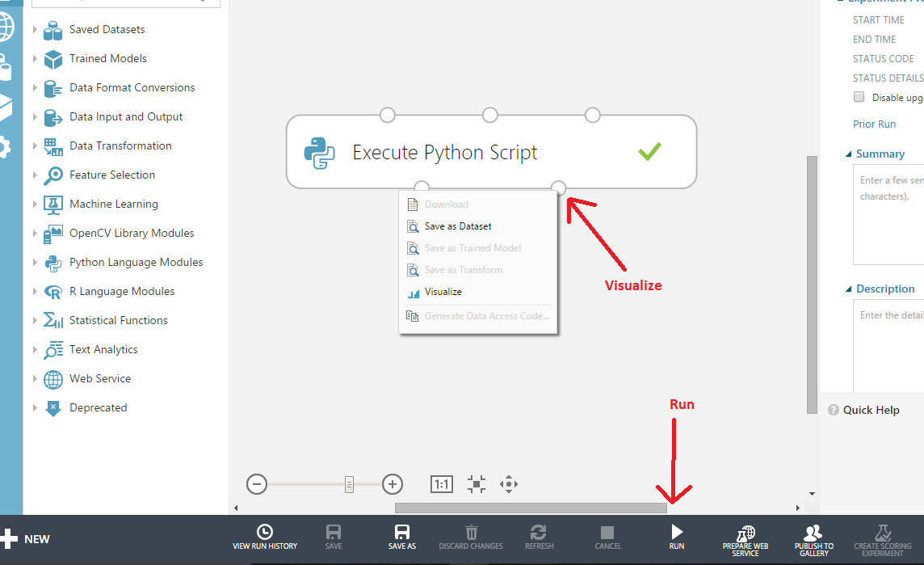Click Save as Transform entry
This screenshot has height=565, width=924.
click(478, 270)
